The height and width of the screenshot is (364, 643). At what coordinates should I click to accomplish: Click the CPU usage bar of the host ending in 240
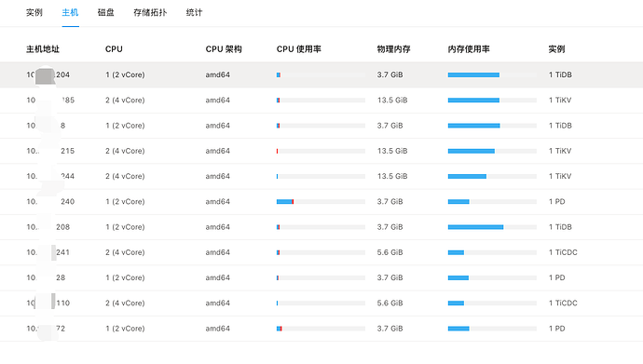(321, 202)
